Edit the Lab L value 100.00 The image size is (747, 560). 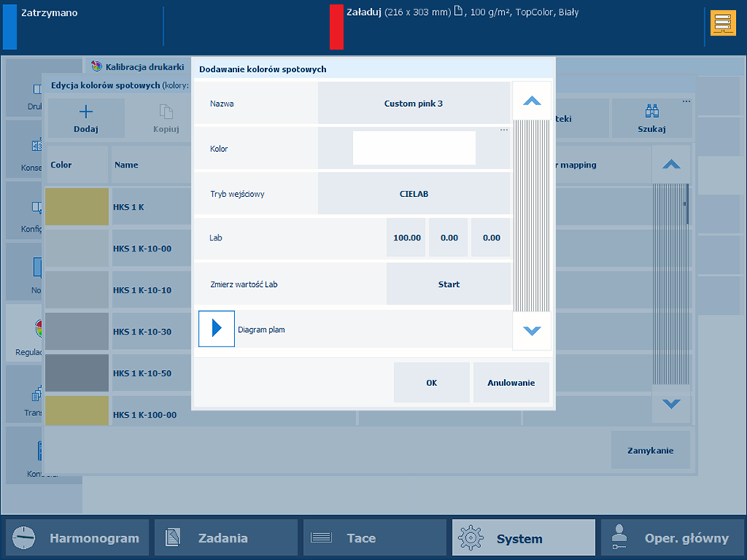407,237
